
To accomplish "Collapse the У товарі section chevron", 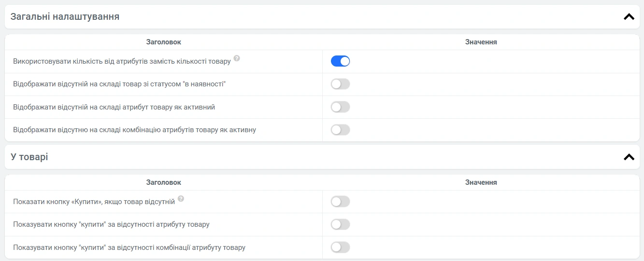I will pos(629,157).
